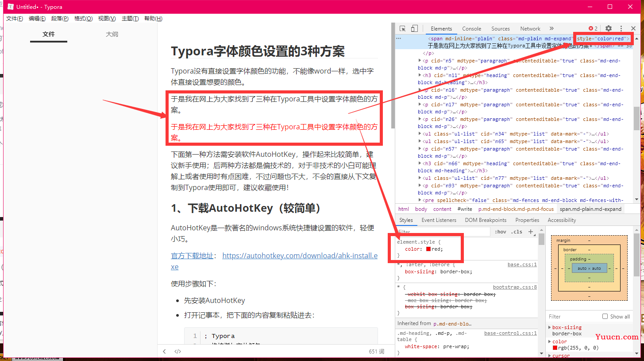Expand the ul cid="n65" list node
The width and height of the screenshot is (644, 361).
[420, 141]
